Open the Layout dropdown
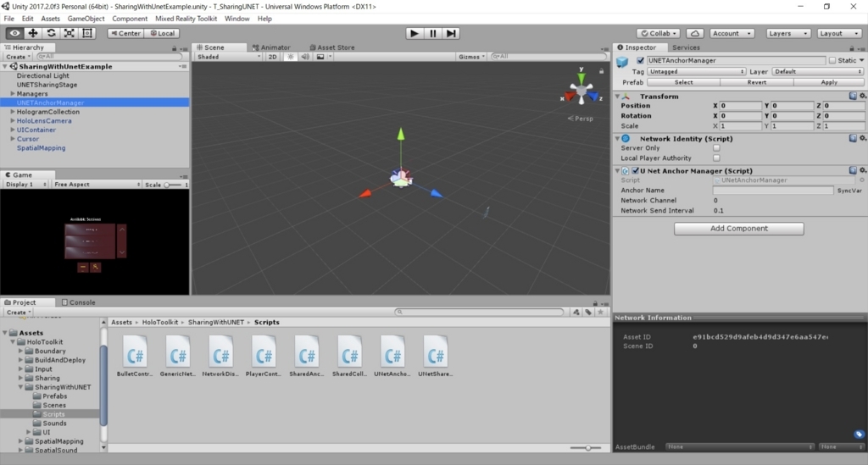 click(838, 33)
